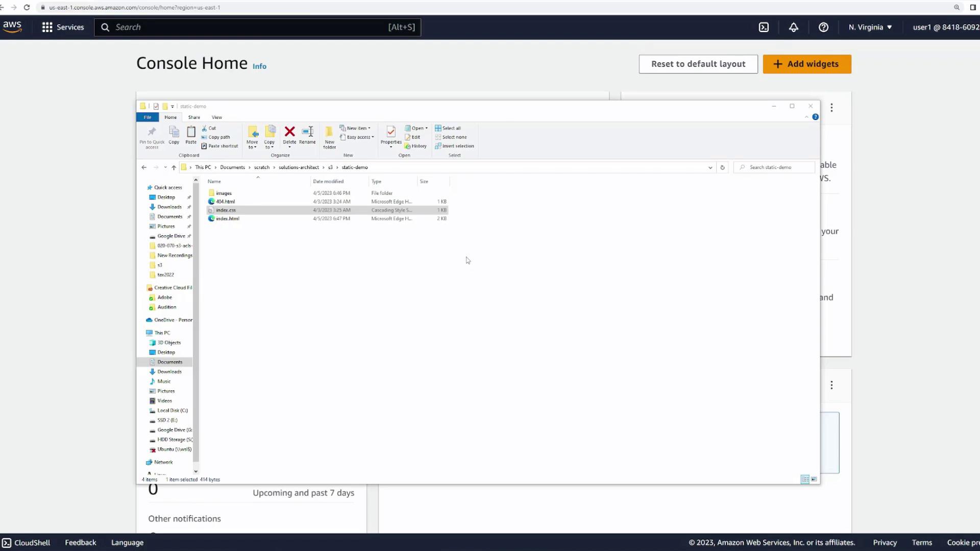This screenshot has height=551, width=980.
Task: Open the New item dropdown
Action: tap(356, 128)
